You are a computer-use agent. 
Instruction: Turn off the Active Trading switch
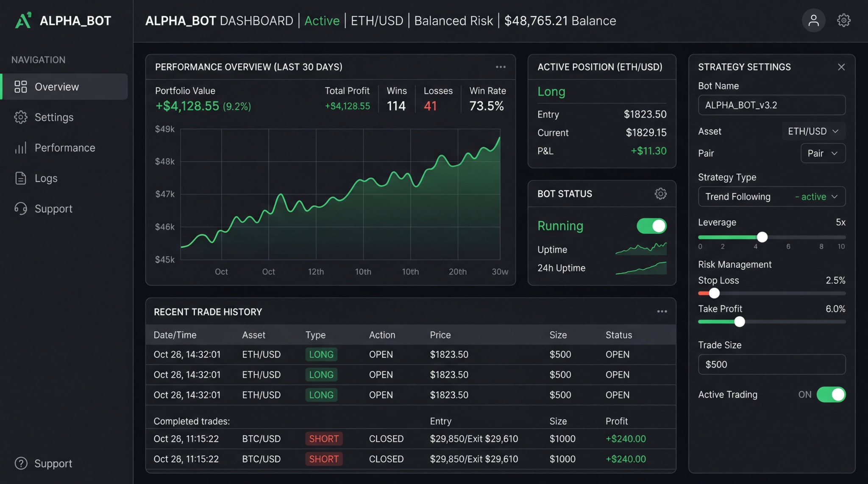831,394
